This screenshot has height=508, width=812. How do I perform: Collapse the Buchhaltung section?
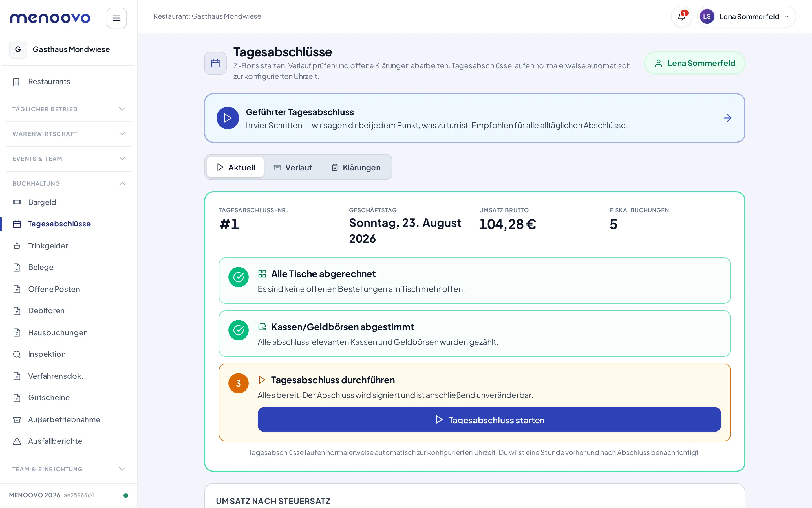69,183
